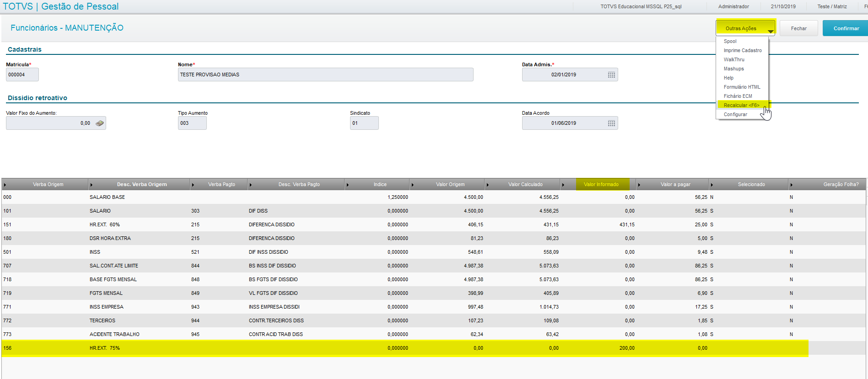
Task: Open Configurar from actions menu
Action: tap(735, 114)
